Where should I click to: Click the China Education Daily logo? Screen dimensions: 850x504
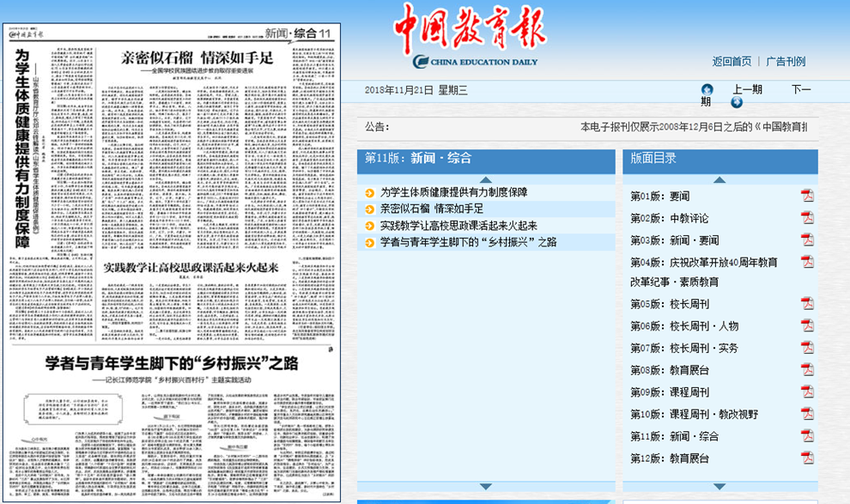click(471, 35)
